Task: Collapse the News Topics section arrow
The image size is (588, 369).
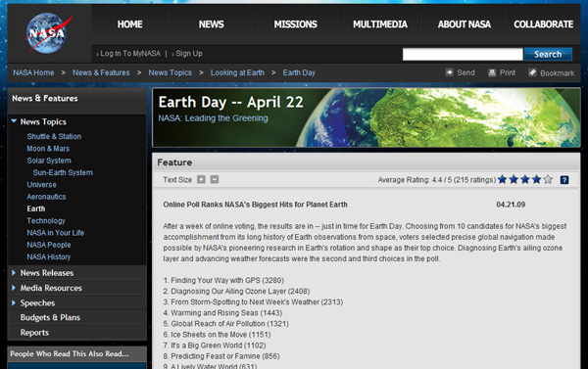Action: tap(14, 121)
